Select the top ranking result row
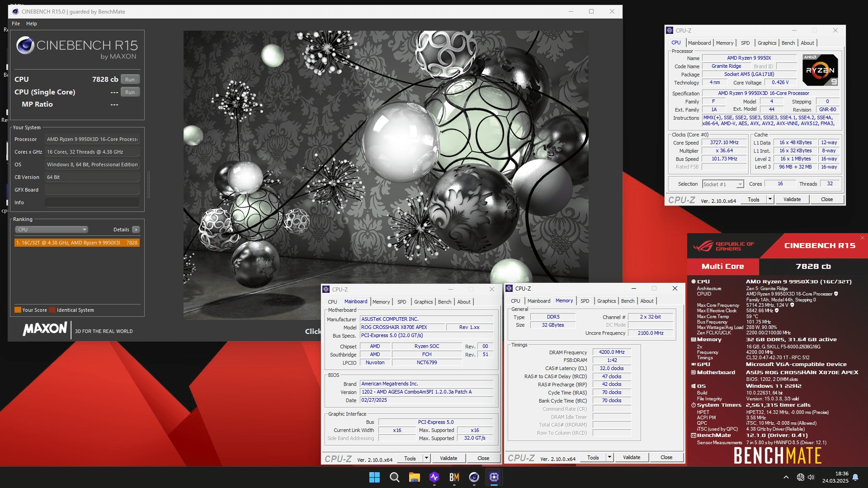Viewport: 868px width, 488px height. [77, 243]
